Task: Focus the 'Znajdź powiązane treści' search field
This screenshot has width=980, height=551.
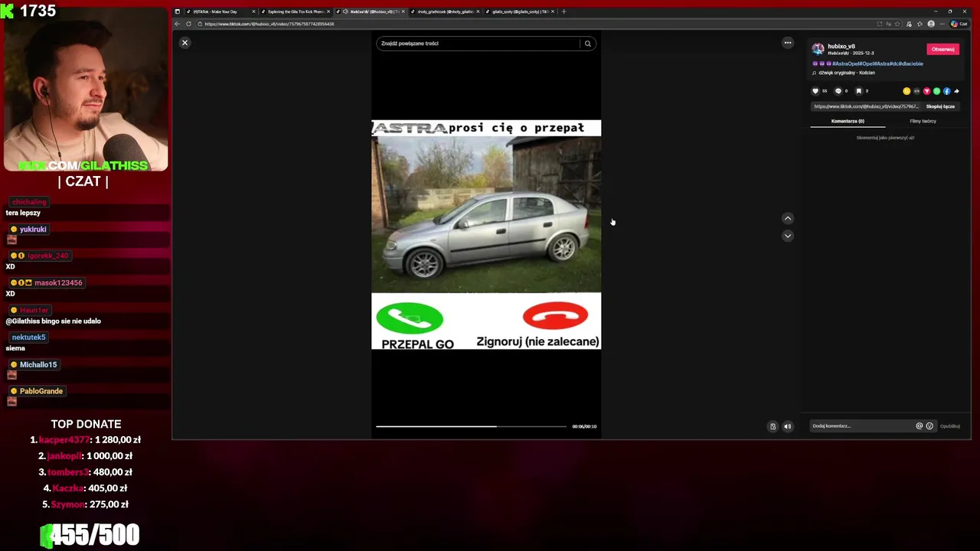Action: click(x=479, y=44)
